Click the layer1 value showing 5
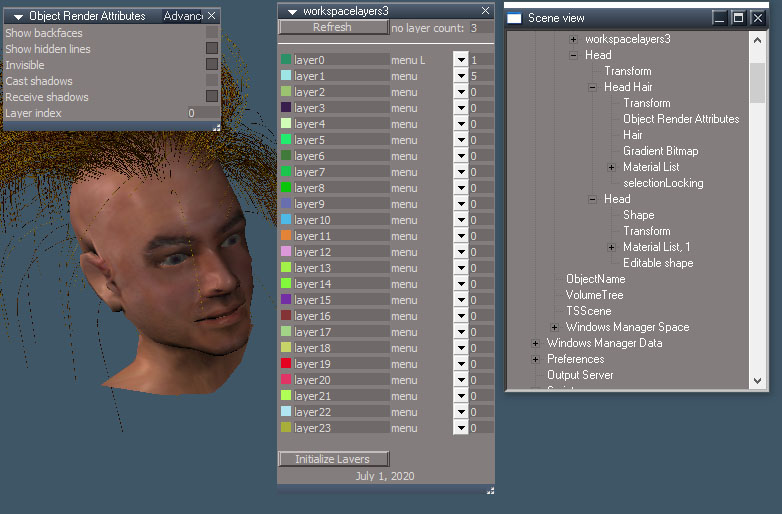 point(481,76)
